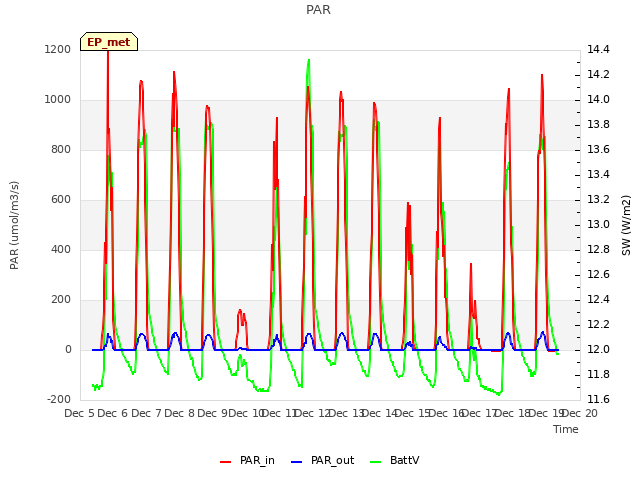The image size is (640, 480).
Task: Click the 200 tick on left axis
Action: coord(61,300)
